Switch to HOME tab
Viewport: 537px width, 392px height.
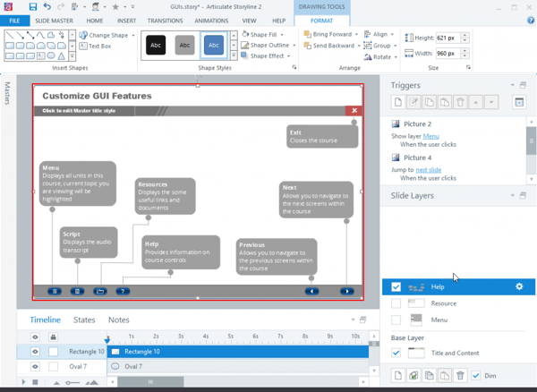95,21
